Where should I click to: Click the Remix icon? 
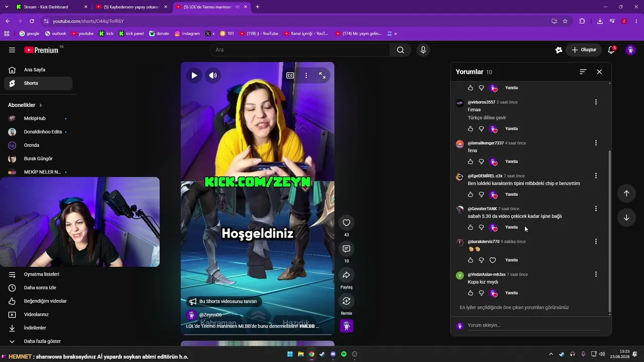coord(346,301)
